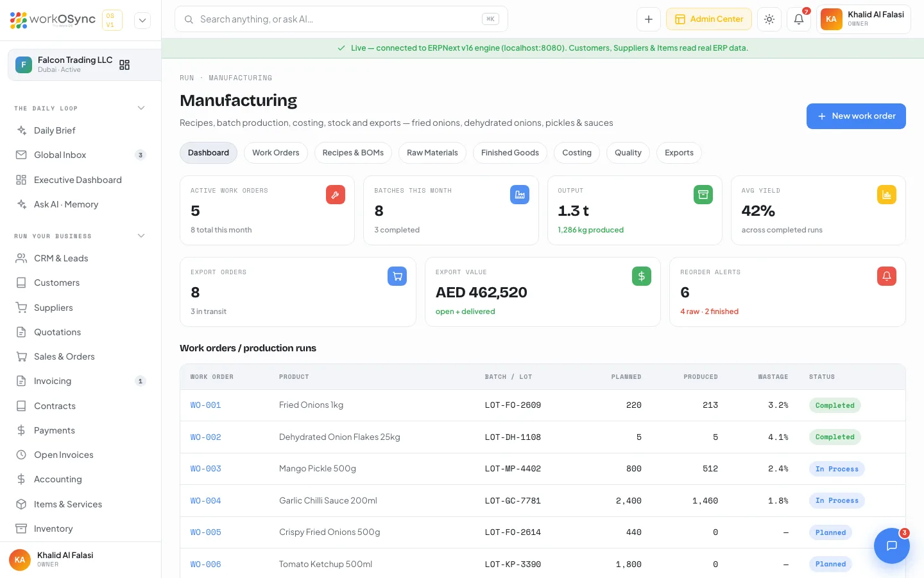Click CRM & Leads people icon
This screenshot has width=924, height=578.
(21, 258)
